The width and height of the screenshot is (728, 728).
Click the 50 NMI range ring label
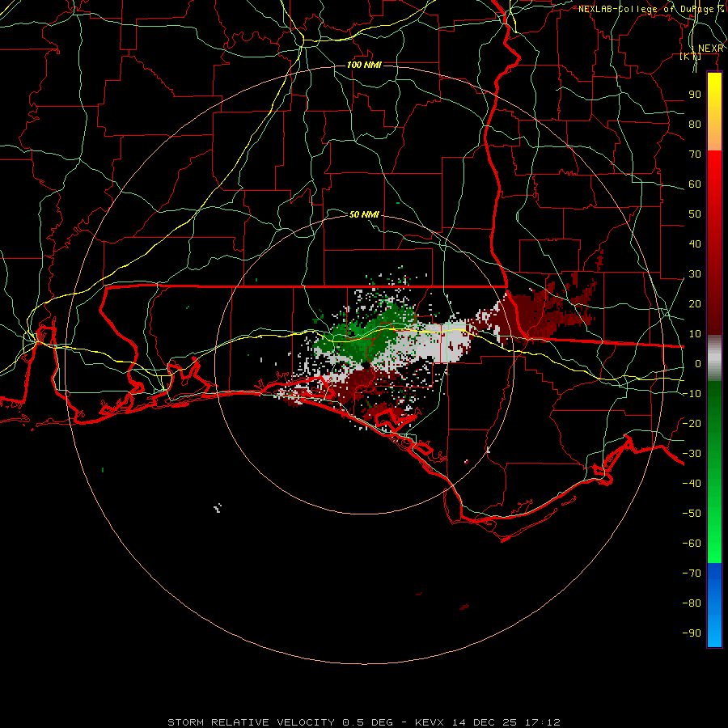364,214
